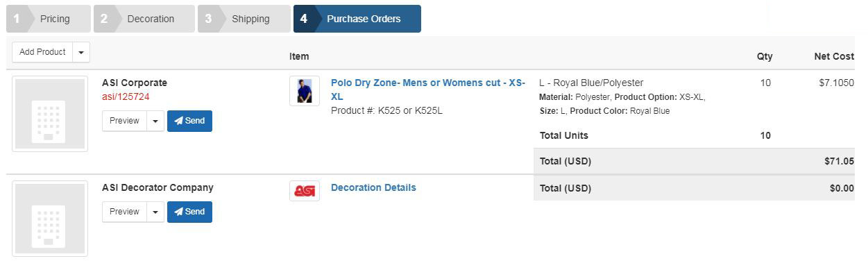Send the ASI Decorator Company purchase order
This screenshot has width=868, height=270.
189,212
